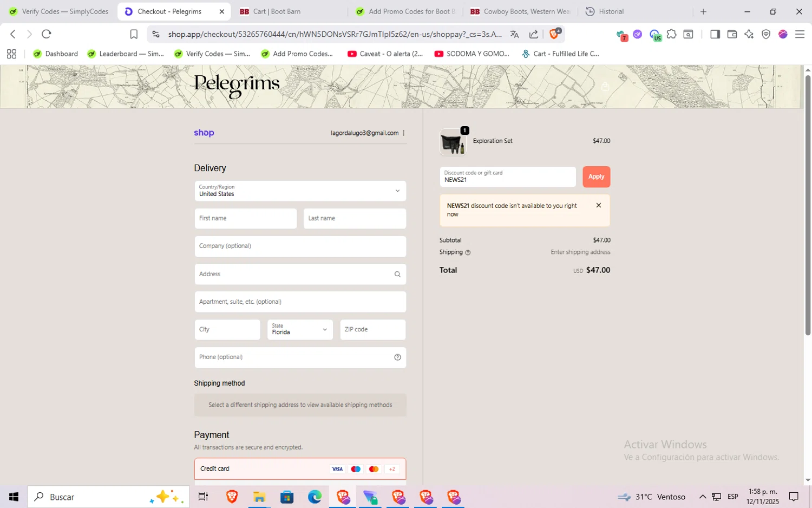812x508 pixels.
Task: Click the Company (optional) field
Action: tap(300, 246)
